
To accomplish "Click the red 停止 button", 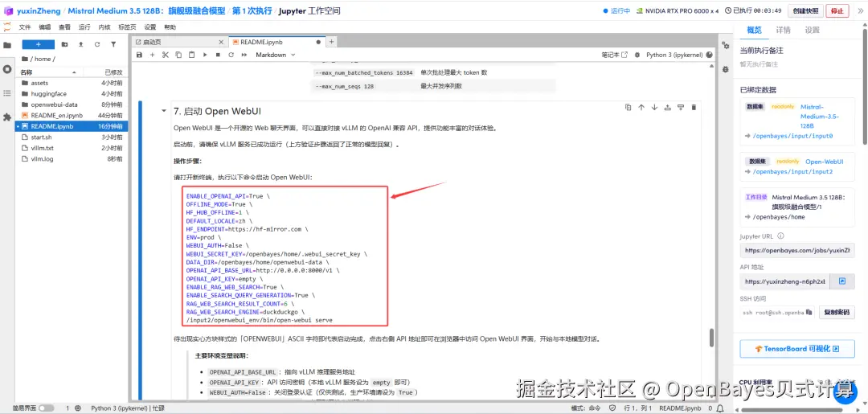I will click(x=837, y=10).
